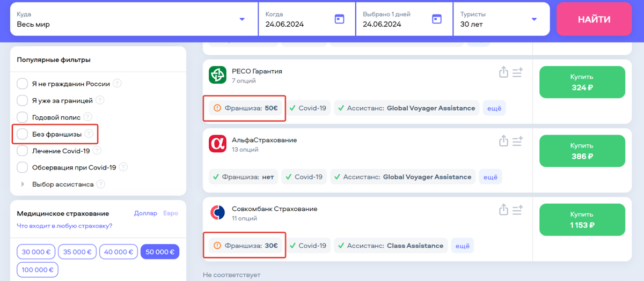Check Обсервация при Covid-19 filter
The width and height of the screenshot is (644, 281).
pyautogui.click(x=22, y=167)
